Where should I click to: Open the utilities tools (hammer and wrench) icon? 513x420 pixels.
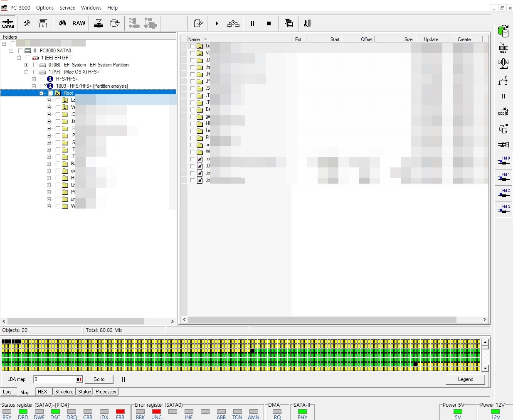[x=27, y=23]
